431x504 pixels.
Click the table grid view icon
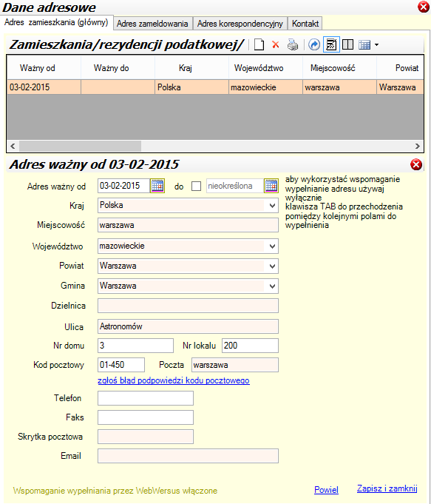coord(364,44)
